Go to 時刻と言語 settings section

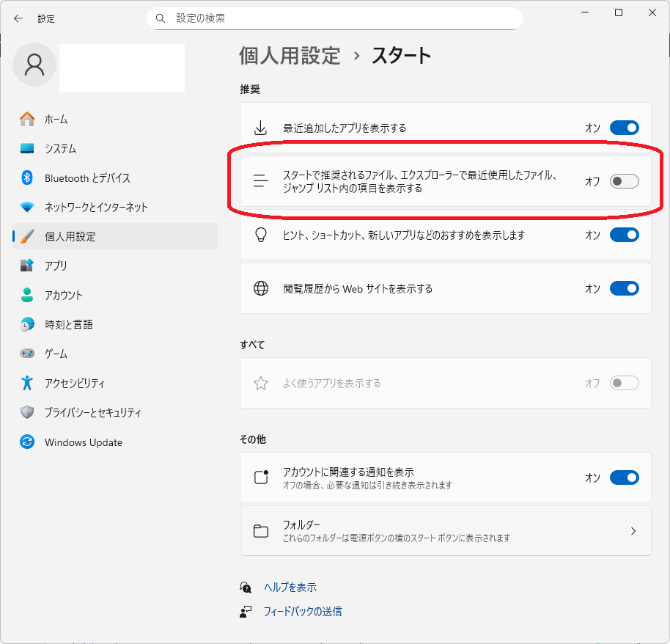coord(68,324)
